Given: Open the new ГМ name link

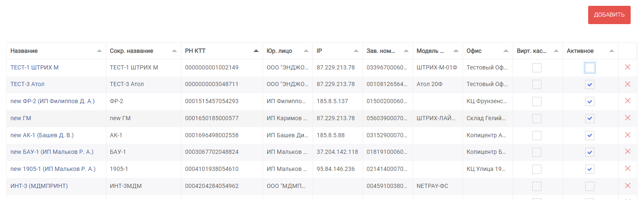Looking at the screenshot, I should point(21,118).
